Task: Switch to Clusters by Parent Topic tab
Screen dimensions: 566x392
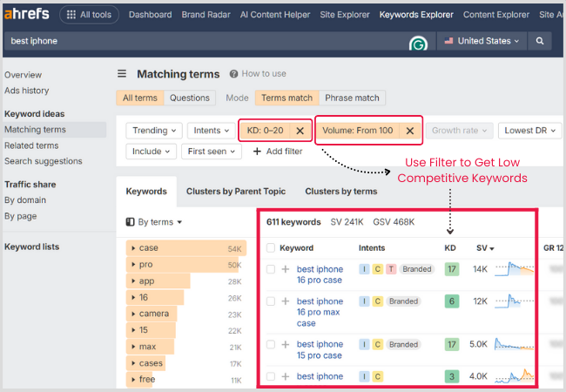Action: pyautogui.click(x=236, y=192)
